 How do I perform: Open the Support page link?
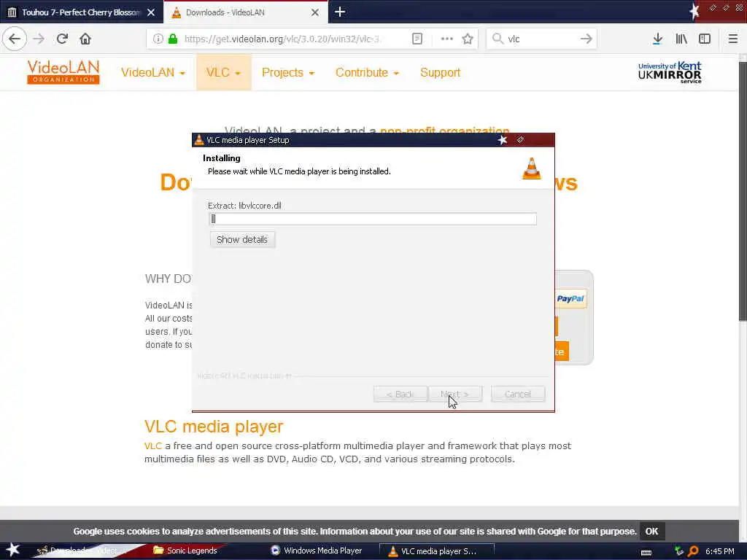(440, 72)
